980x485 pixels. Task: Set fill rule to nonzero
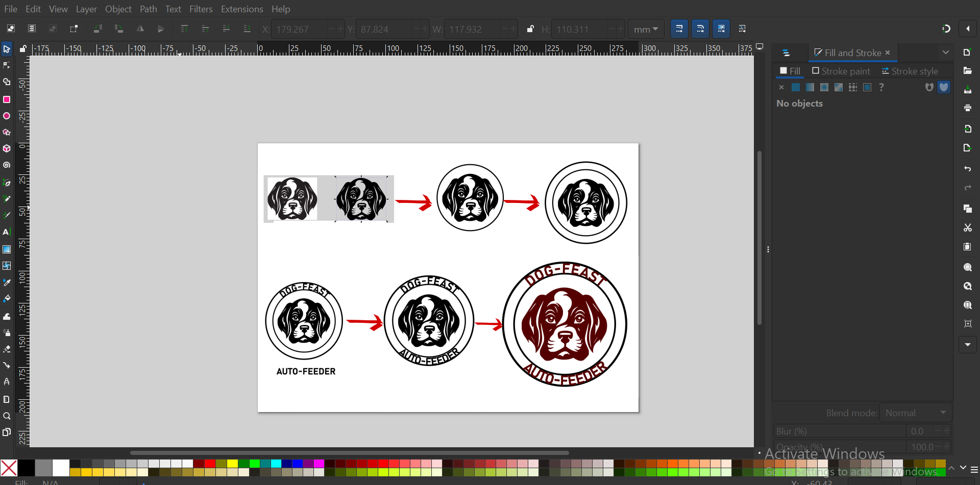pyautogui.click(x=944, y=87)
